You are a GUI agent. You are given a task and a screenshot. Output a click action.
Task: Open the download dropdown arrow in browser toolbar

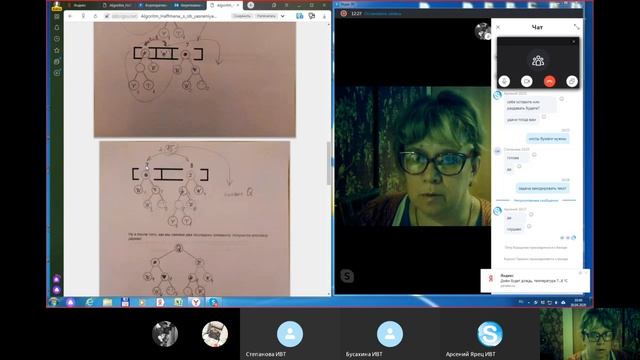click(282, 16)
